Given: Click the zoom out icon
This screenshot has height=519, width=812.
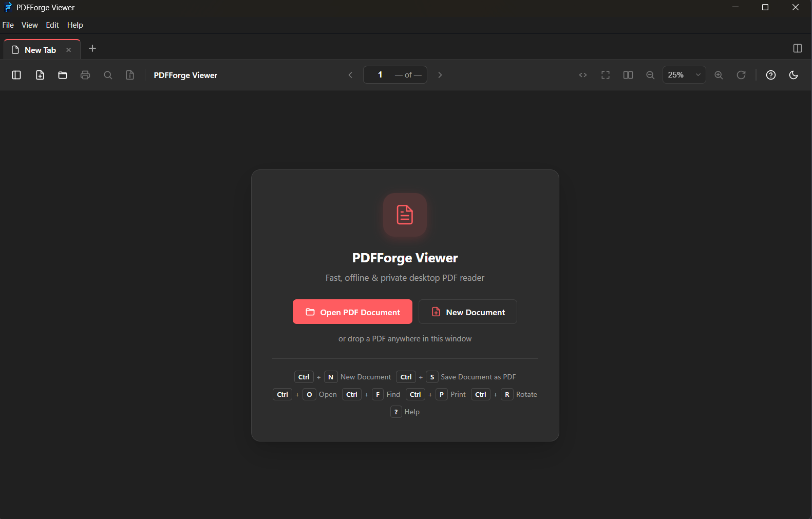Looking at the screenshot, I should click(x=650, y=75).
